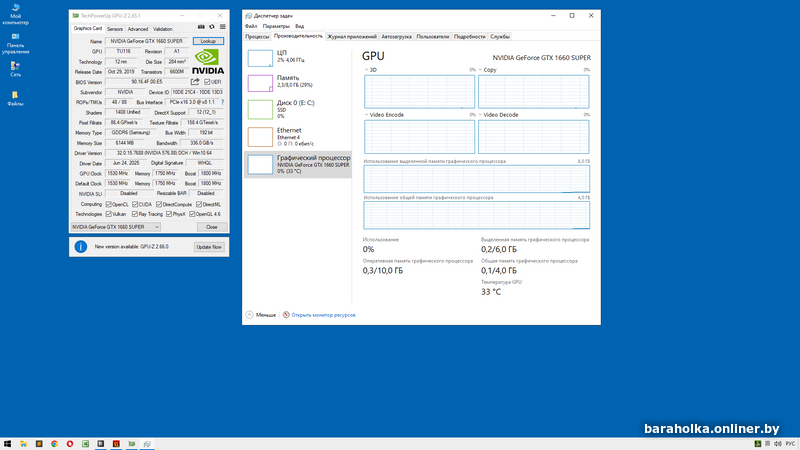The height and width of the screenshot is (450, 800).
Task: Open Sublime Text from the taskbar
Action: pyautogui.click(x=39, y=444)
